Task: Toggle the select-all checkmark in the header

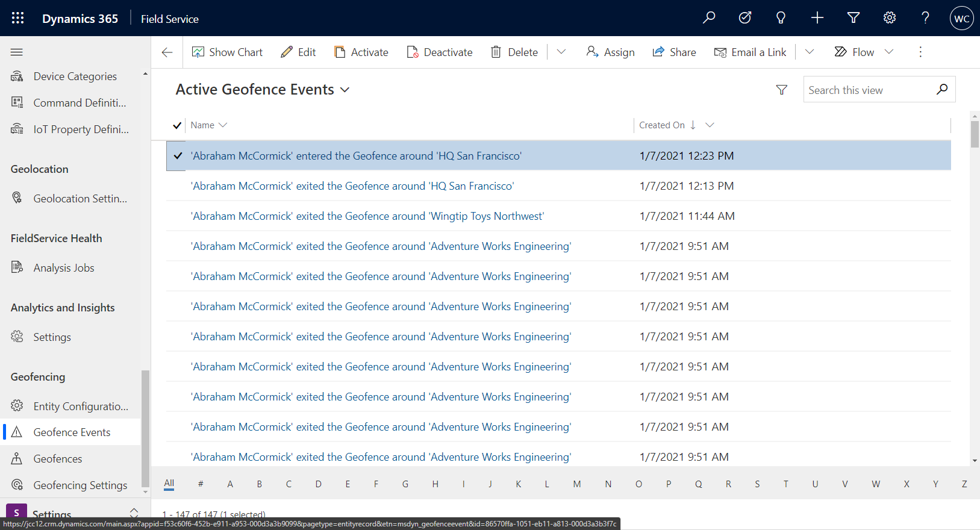Action: point(177,125)
